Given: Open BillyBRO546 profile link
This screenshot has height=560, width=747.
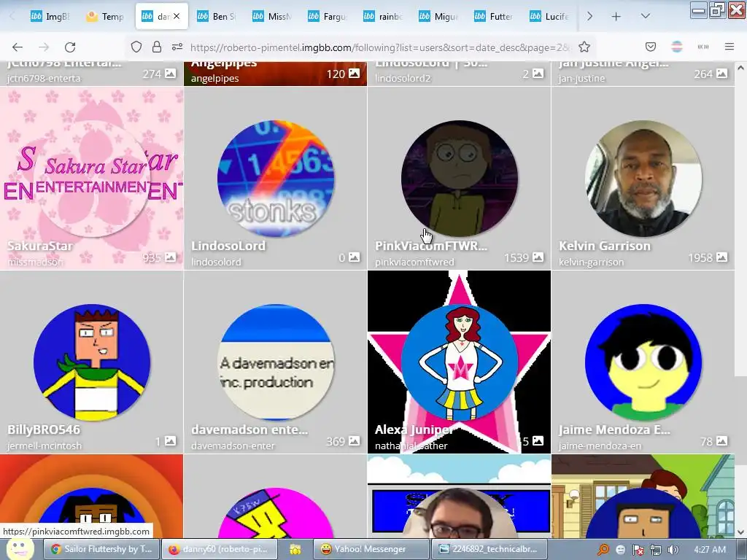Looking at the screenshot, I should pyautogui.click(x=44, y=430).
